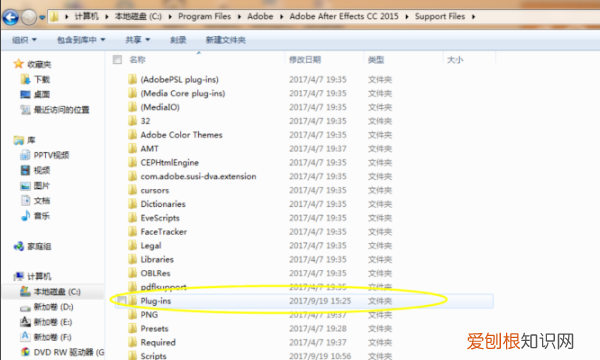
Task: Select CEPHtmlEngine folder
Action: point(170,163)
